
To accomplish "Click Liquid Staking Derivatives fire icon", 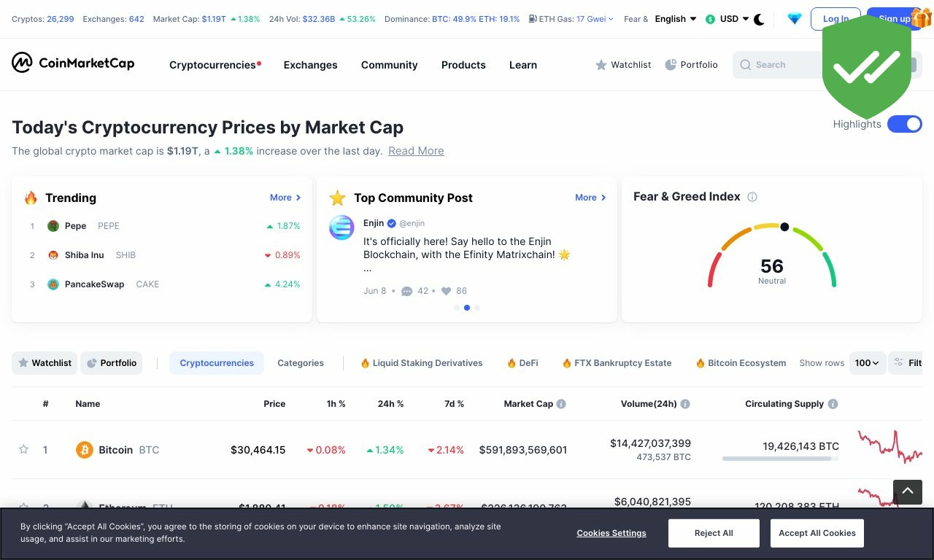I will 365,362.
